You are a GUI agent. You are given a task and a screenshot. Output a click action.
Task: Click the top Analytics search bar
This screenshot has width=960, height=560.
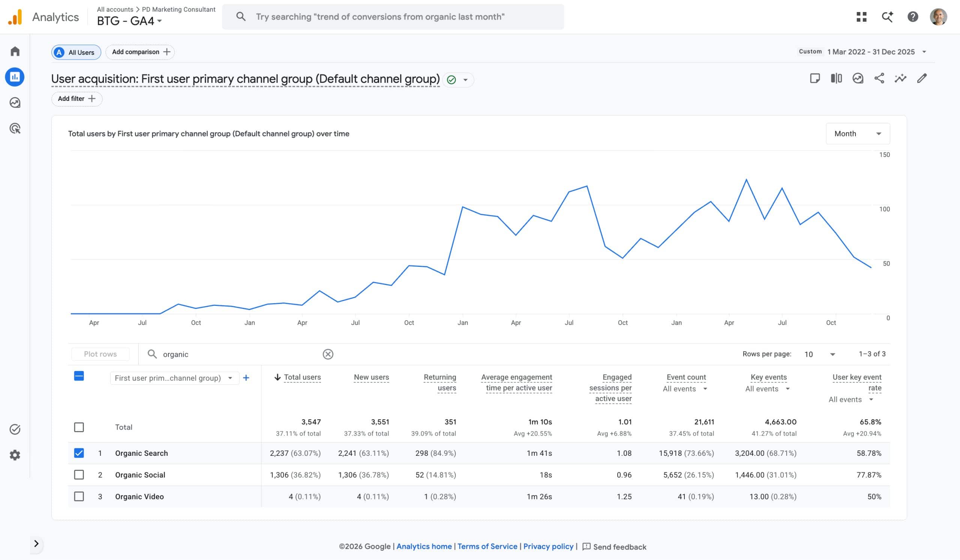point(393,17)
